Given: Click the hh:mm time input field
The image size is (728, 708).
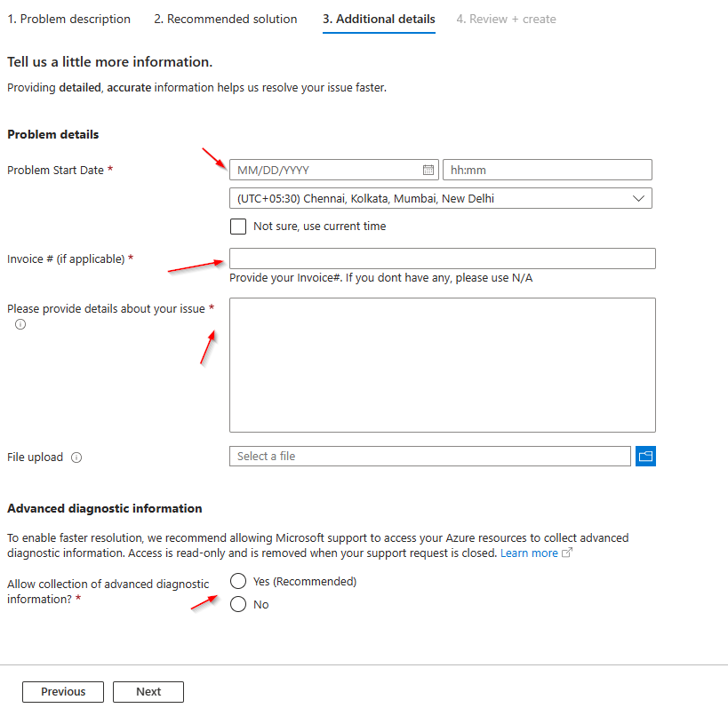Looking at the screenshot, I should pos(547,169).
